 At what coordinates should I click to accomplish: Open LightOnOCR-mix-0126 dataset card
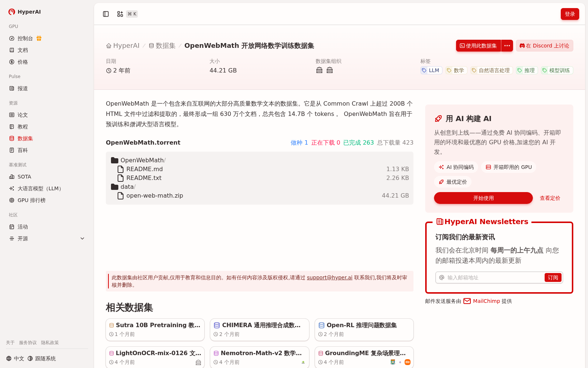(155, 357)
